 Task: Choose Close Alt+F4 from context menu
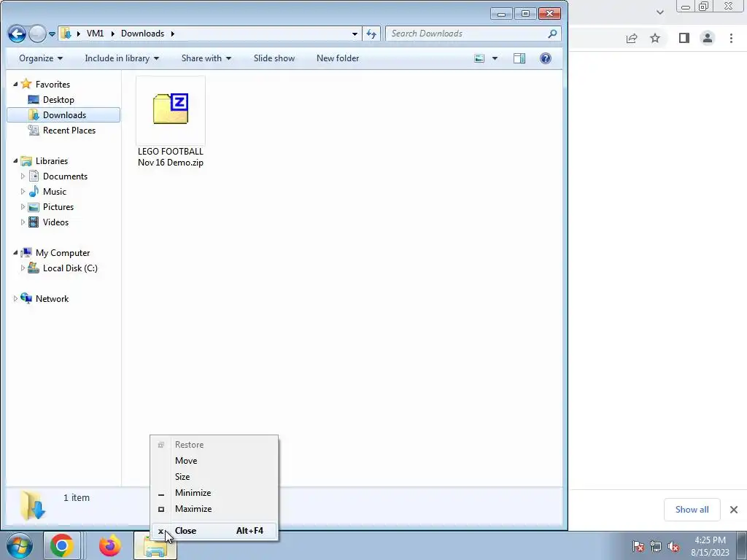tap(214, 531)
